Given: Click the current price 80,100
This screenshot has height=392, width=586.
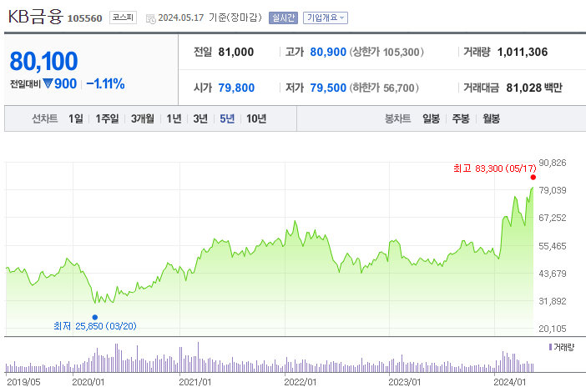Looking at the screenshot, I should (43, 61).
